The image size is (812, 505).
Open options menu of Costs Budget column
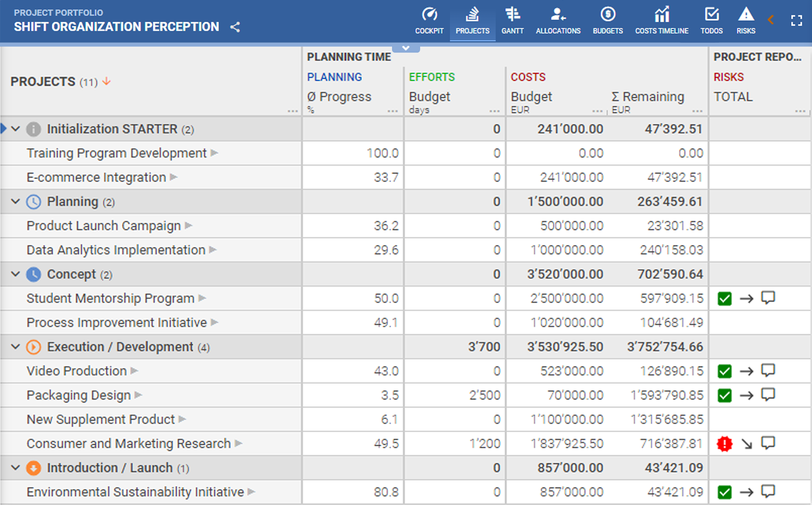(598, 111)
